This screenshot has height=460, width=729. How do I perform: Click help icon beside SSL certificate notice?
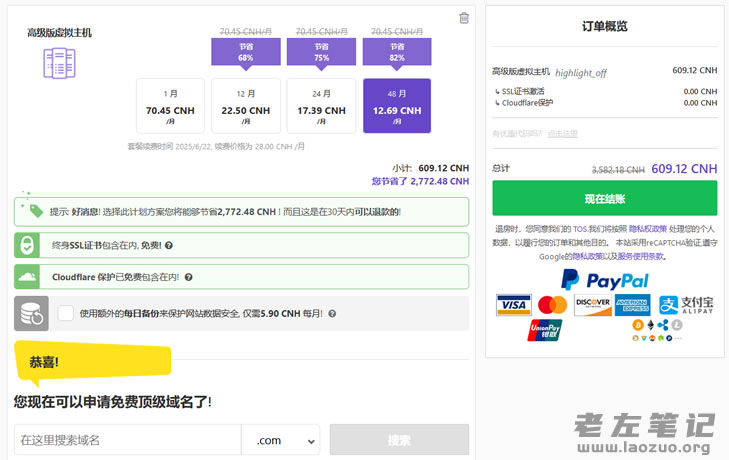coord(169,245)
